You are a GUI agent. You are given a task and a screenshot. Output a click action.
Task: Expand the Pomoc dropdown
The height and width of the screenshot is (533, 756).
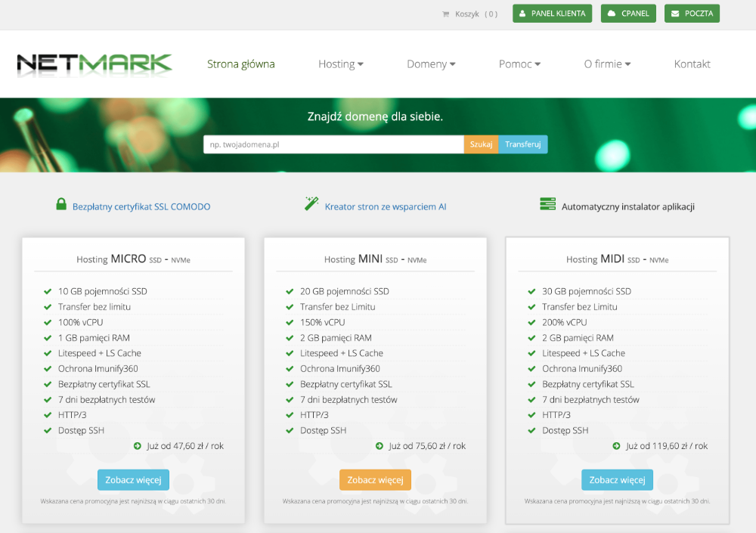click(x=519, y=64)
